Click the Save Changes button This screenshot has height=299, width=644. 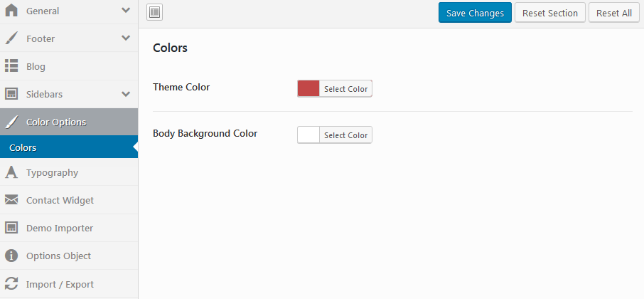[475, 13]
